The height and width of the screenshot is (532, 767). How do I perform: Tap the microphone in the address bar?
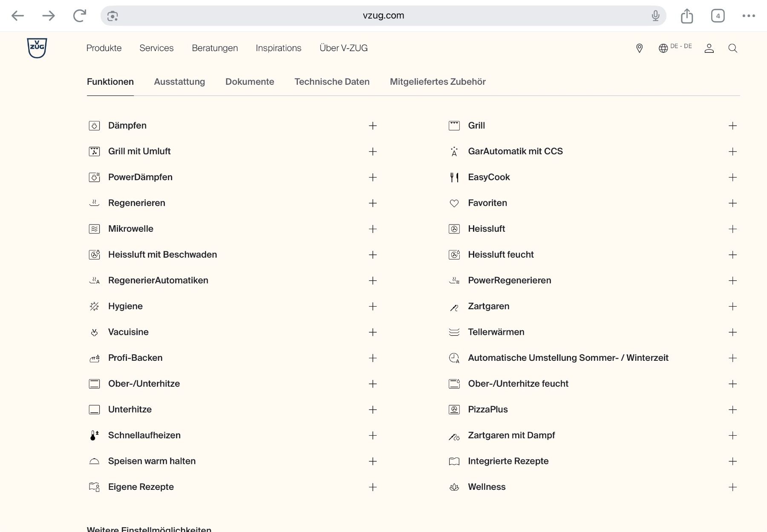tap(655, 16)
